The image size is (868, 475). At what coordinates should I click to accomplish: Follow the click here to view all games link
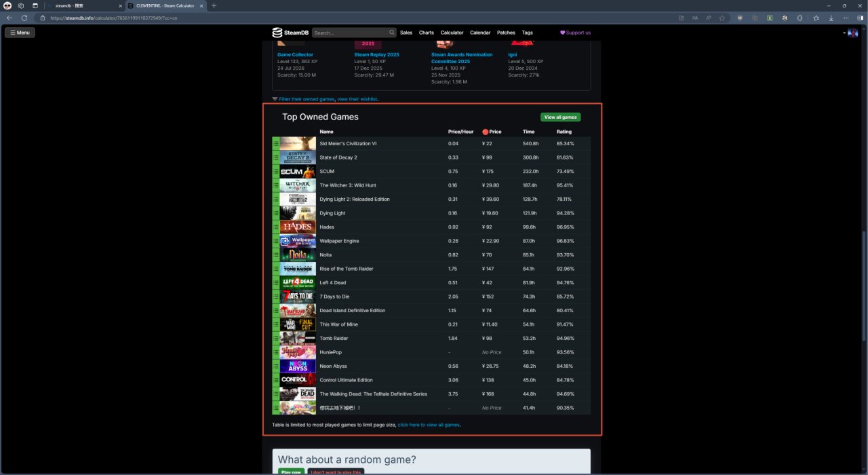(429, 425)
